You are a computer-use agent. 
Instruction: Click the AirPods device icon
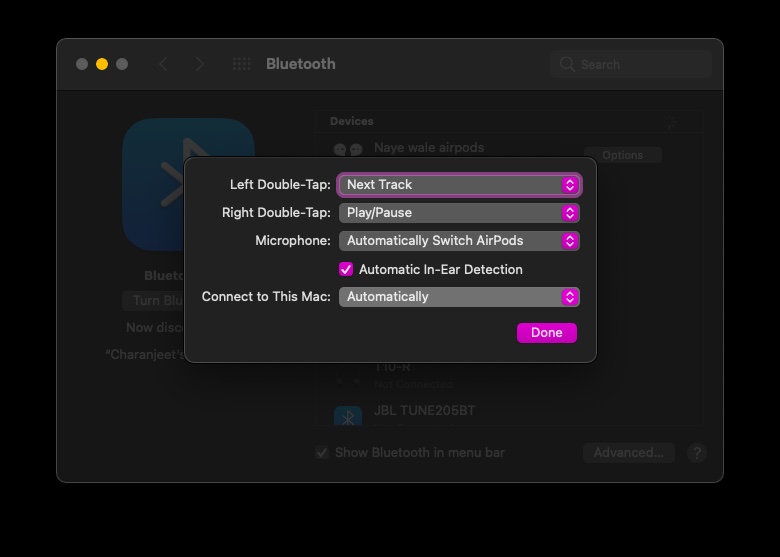[348, 149]
